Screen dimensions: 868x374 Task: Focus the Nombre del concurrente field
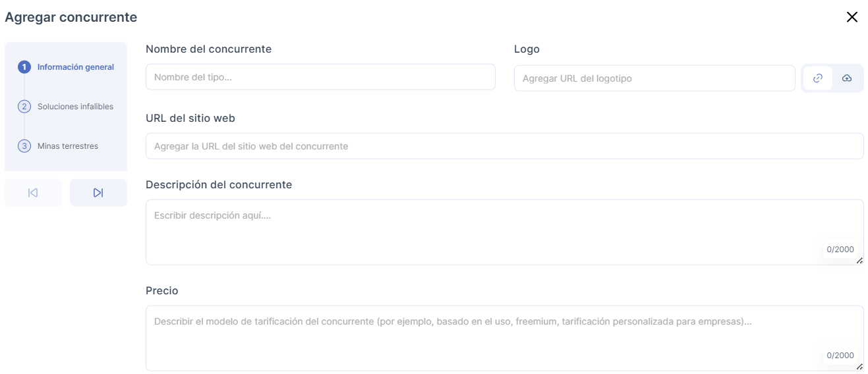pyautogui.click(x=320, y=77)
